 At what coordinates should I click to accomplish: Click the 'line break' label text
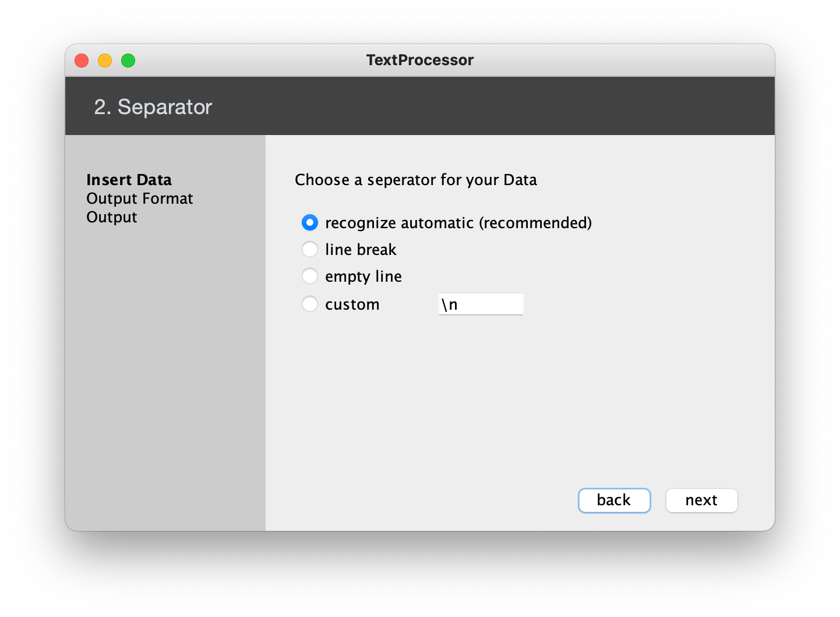(361, 249)
